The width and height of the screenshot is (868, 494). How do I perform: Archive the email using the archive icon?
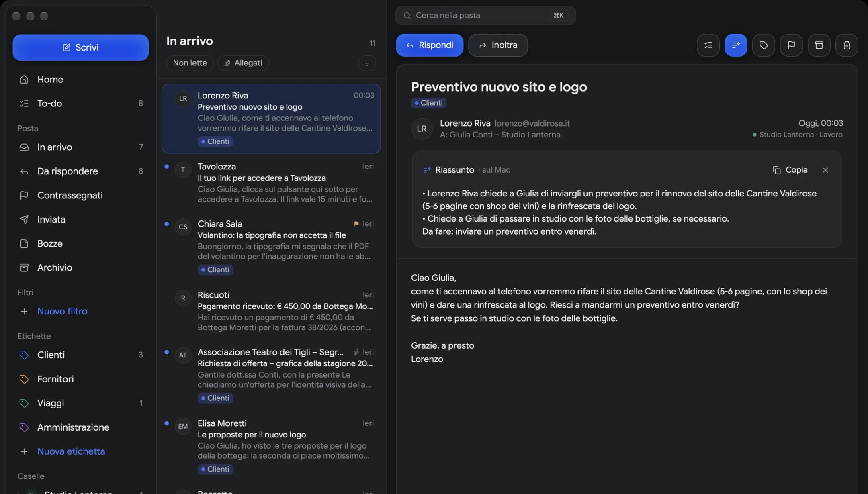coord(819,45)
